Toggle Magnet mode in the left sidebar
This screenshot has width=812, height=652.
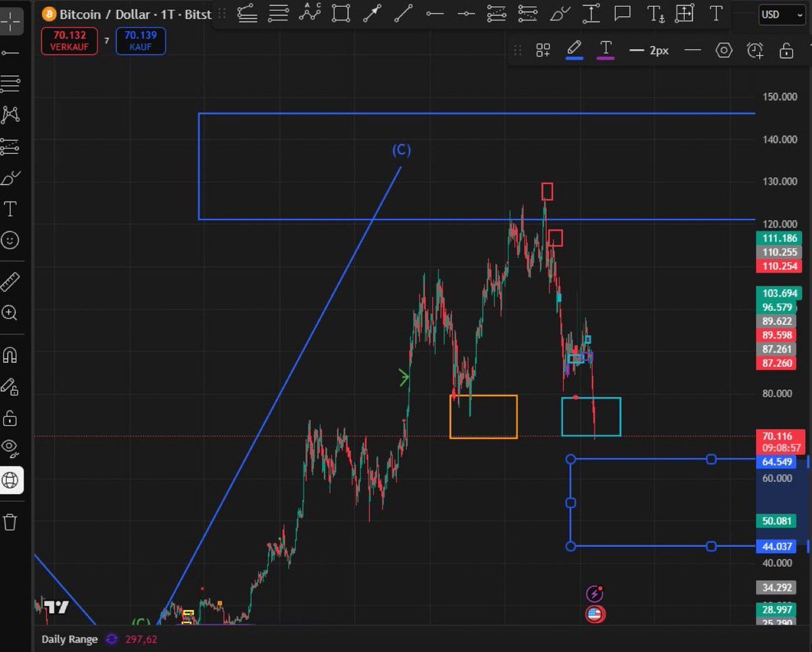[10, 354]
